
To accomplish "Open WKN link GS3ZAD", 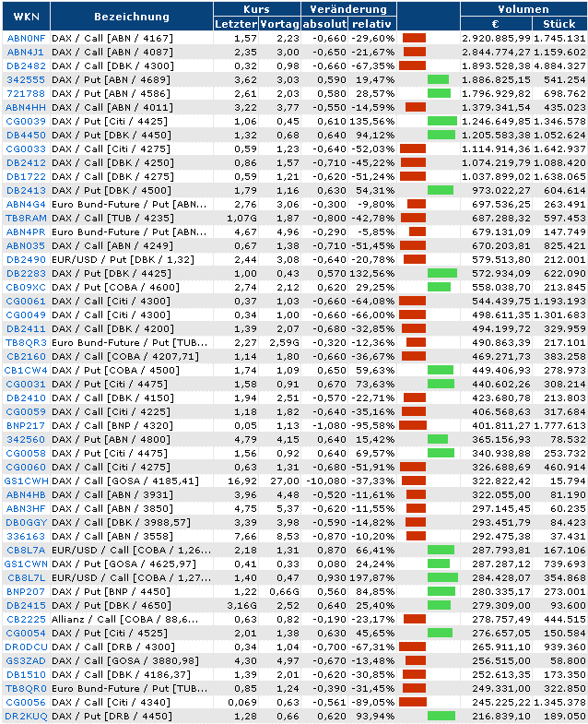I will 26,661.
